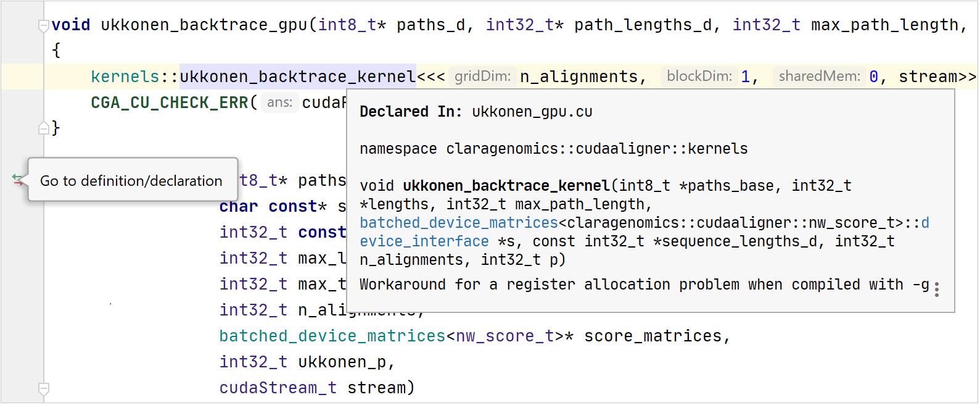
Task: Follow the evice_interface link in popup
Action: [424, 241]
